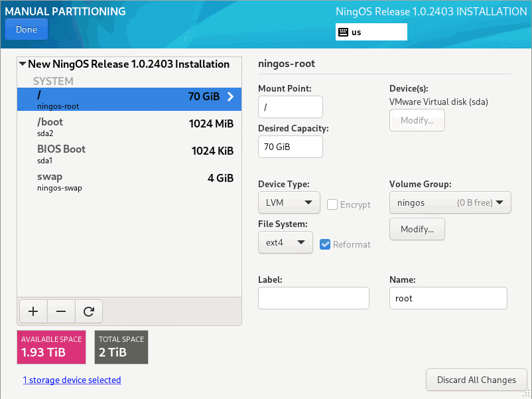Image resolution: width=532 pixels, height=399 pixels.
Task: Click Discard All Changes button
Action: click(x=476, y=380)
